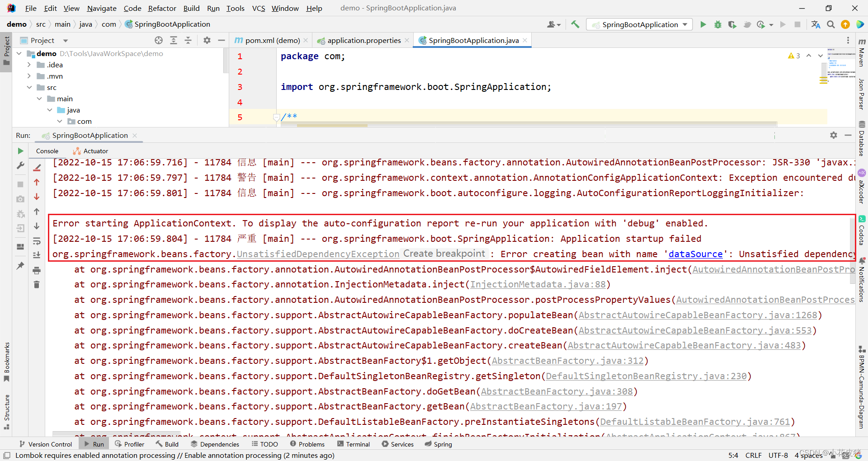Screen dimensions: 868x461
Task: Open Run panel settings gear
Action: [834, 135]
